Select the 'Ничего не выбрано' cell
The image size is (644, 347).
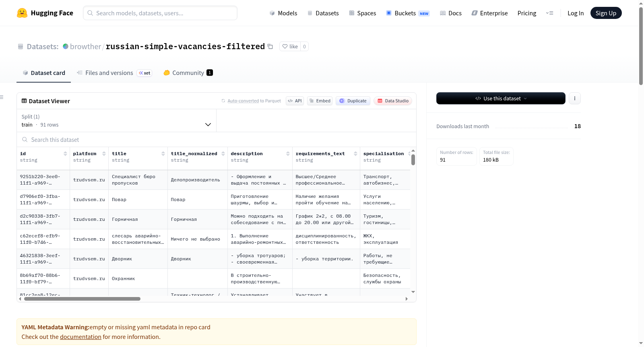(198, 239)
